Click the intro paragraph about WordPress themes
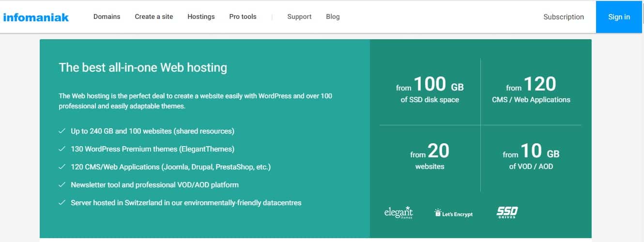Image resolution: width=644 pixels, height=242 pixels. pos(196,101)
